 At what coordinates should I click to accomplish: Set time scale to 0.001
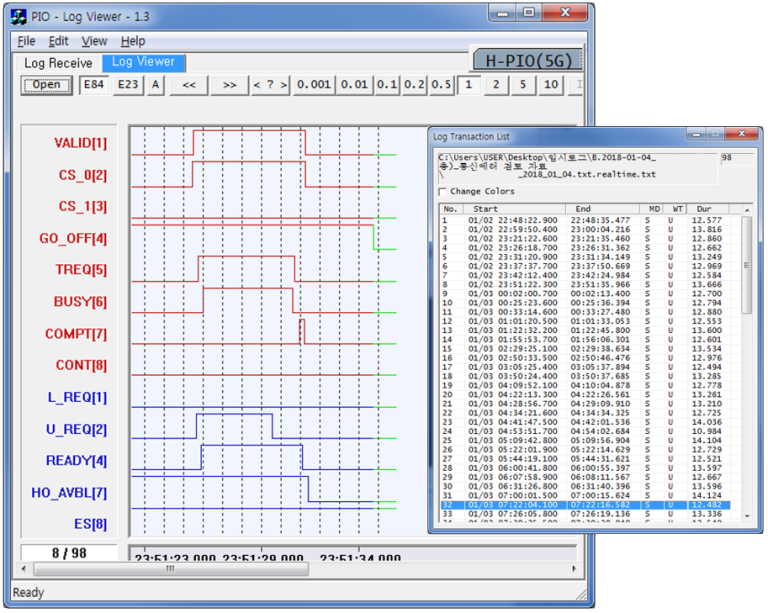coord(313,85)
